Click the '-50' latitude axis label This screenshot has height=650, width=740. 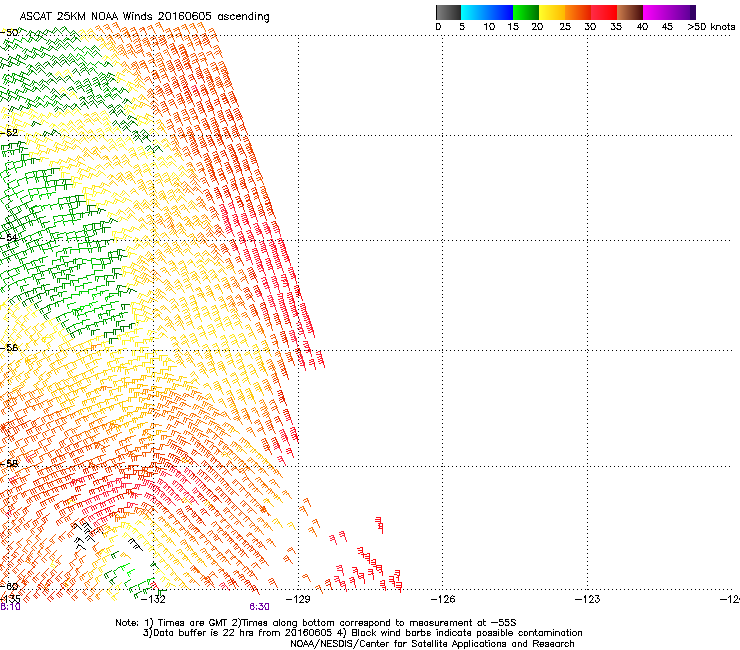(x=9, y=33)
